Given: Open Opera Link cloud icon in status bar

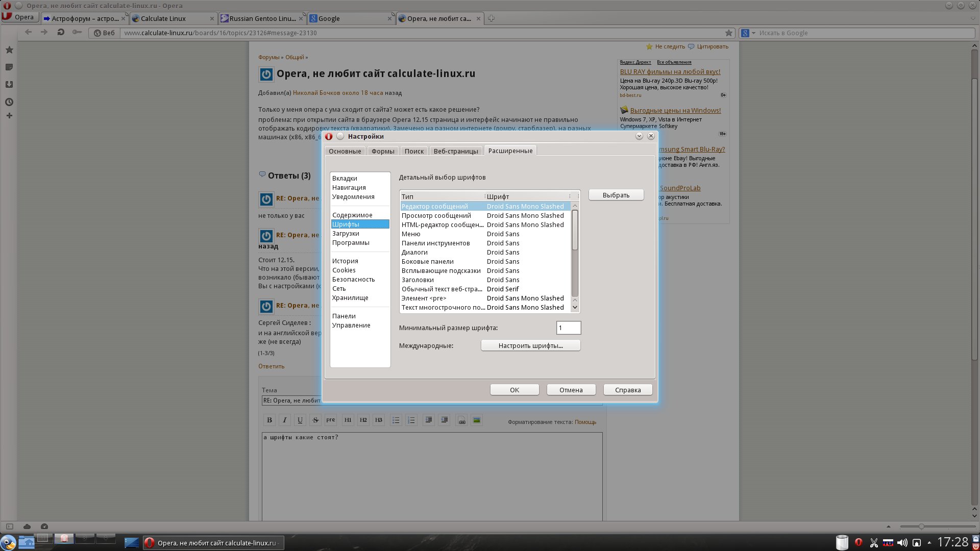Looking at the screenshot, I should coord(27,527).
